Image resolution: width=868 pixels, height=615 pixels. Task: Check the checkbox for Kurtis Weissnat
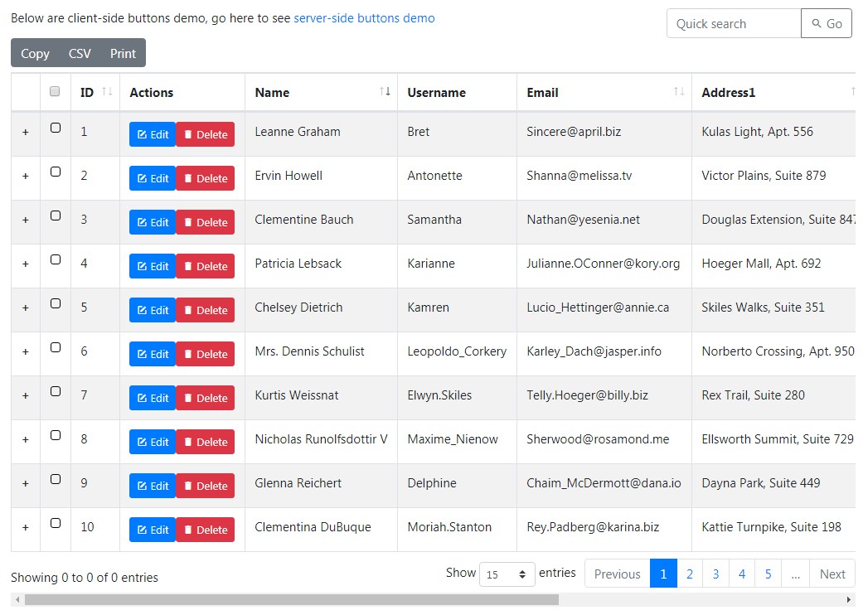[55, 390]
